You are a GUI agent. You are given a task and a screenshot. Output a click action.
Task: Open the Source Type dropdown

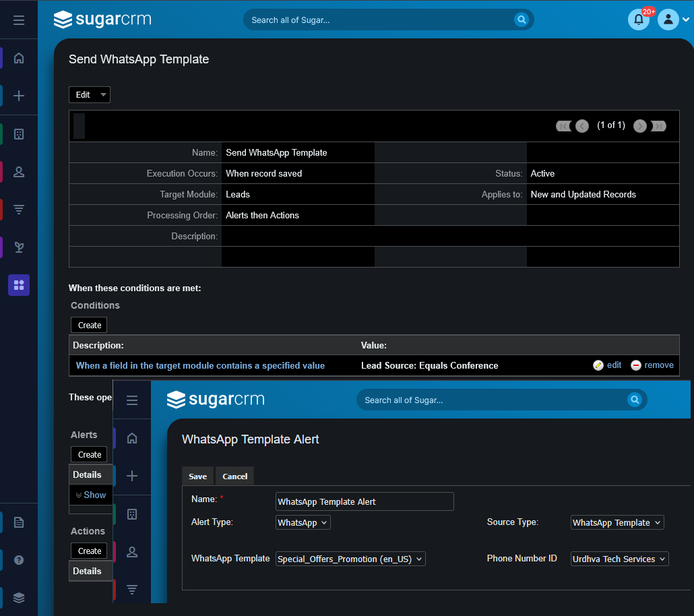point(617,522)
